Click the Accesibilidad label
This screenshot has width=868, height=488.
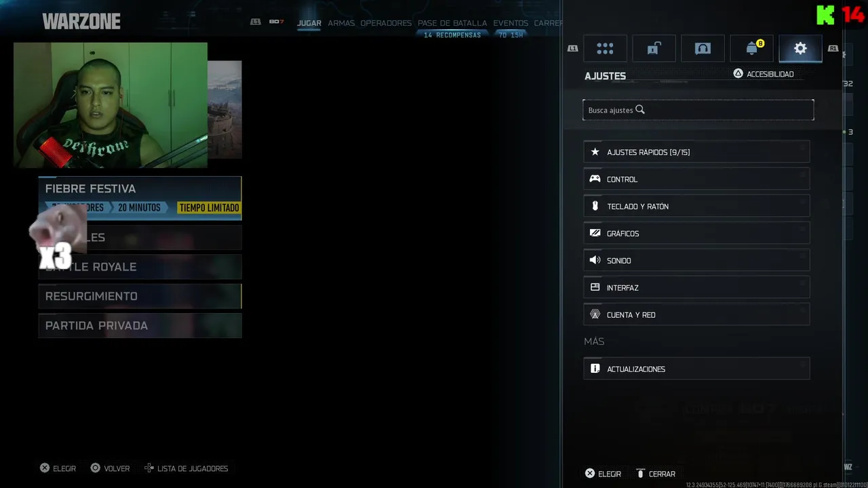(770, 74)
